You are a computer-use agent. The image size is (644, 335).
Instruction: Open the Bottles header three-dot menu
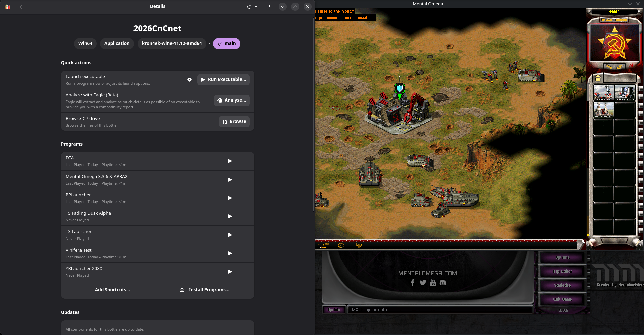coord(269,7)
